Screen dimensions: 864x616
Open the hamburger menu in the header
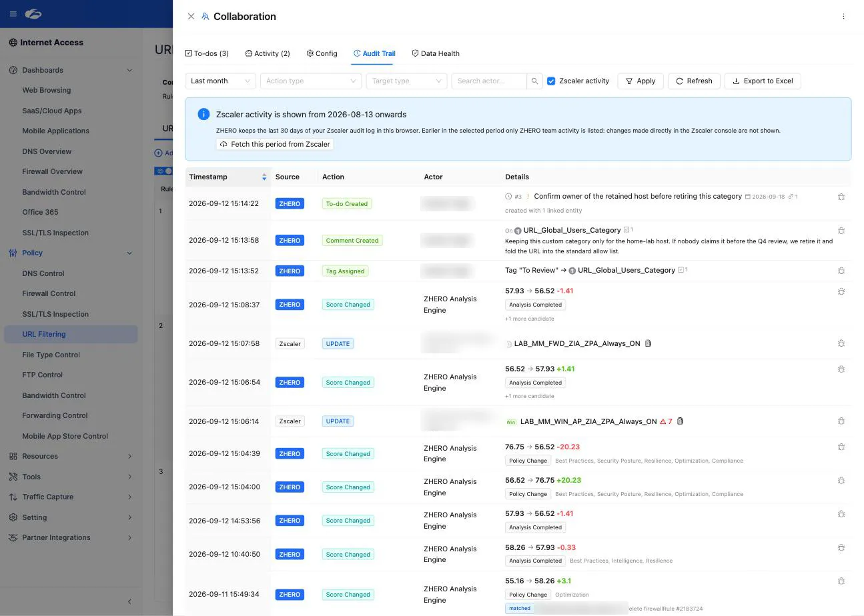point(13,14)
